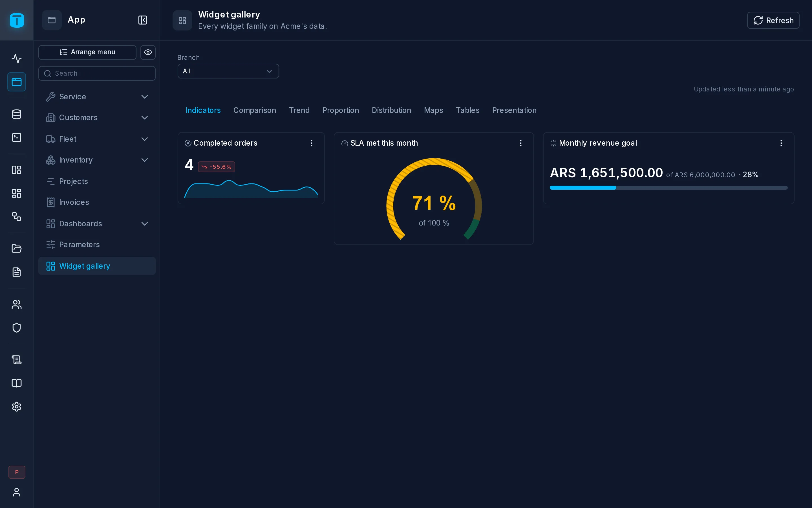Focus the sidebar Search field
The image size is (812, 508).
click(97, 73)
